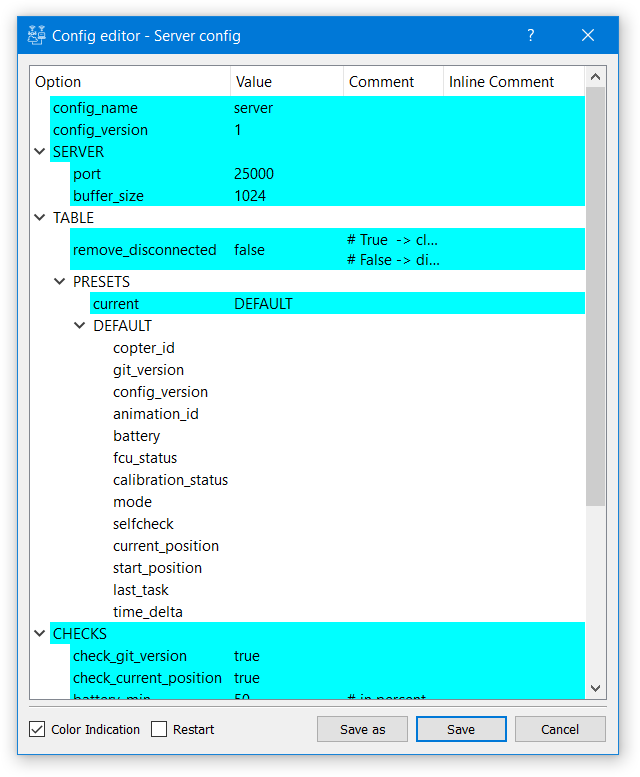Click the DEFAULT value of current

[x=263, y=303]
